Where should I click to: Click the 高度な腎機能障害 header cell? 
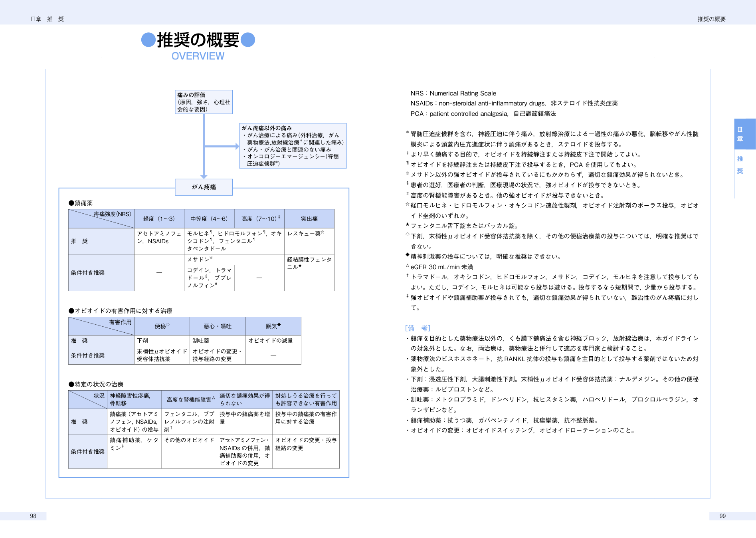pyautogui.click(x=189, y=399)
